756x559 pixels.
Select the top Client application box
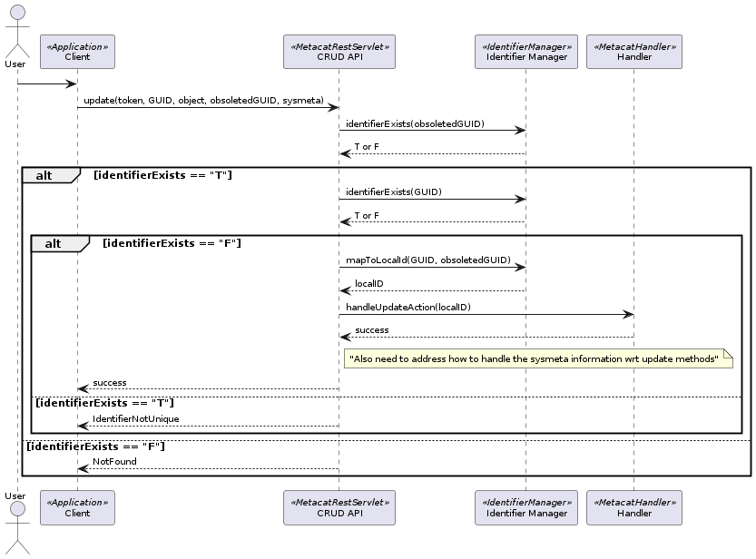[x=77, y=52]
